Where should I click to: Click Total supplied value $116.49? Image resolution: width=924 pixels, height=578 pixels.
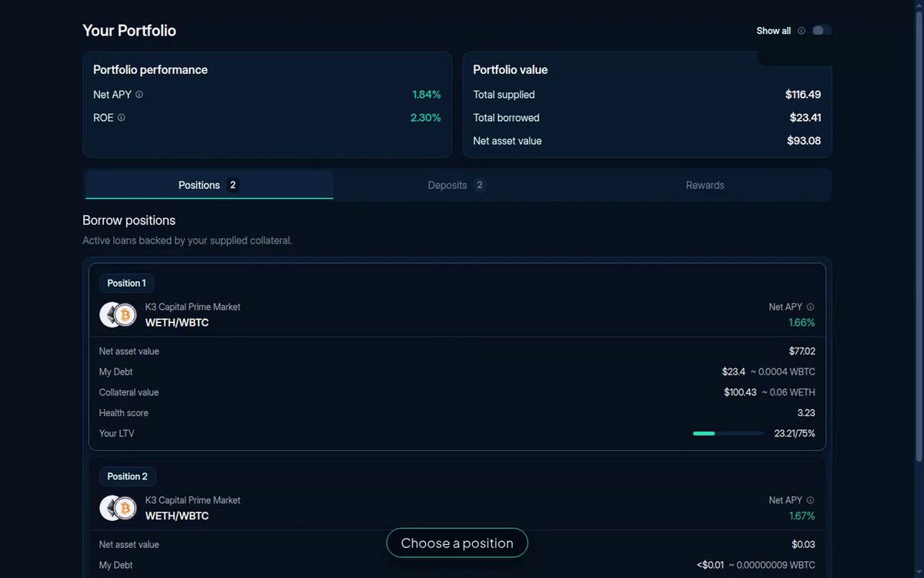803,95
